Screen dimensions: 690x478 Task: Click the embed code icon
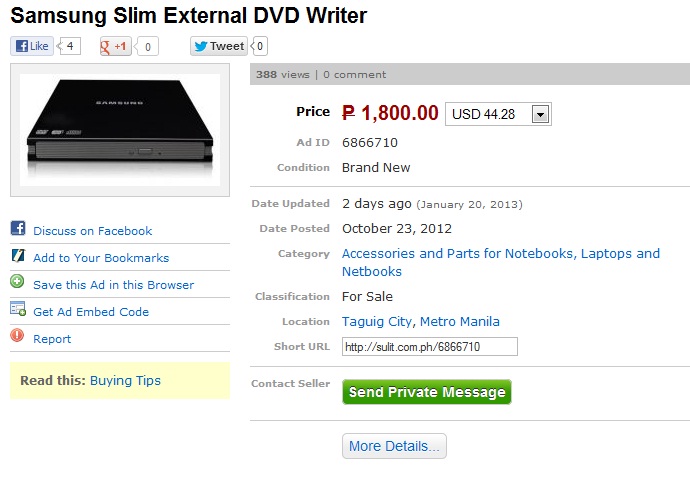(x=17, y=310)
